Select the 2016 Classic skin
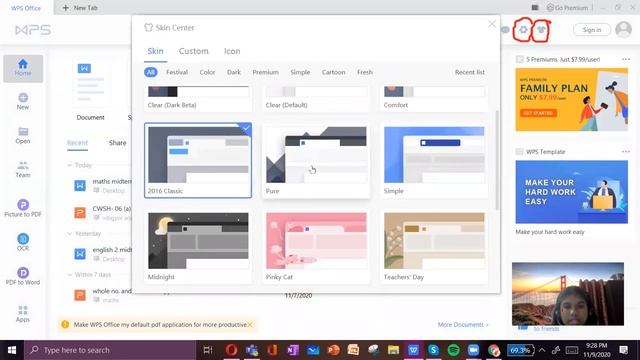Viewport: 640px width, 360px height. pos(198,160)
